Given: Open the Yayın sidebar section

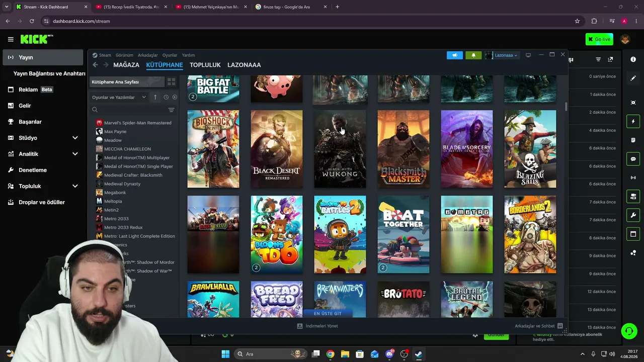Looking at the screenshot, I should pyautogui.click(x=43, y=57).
